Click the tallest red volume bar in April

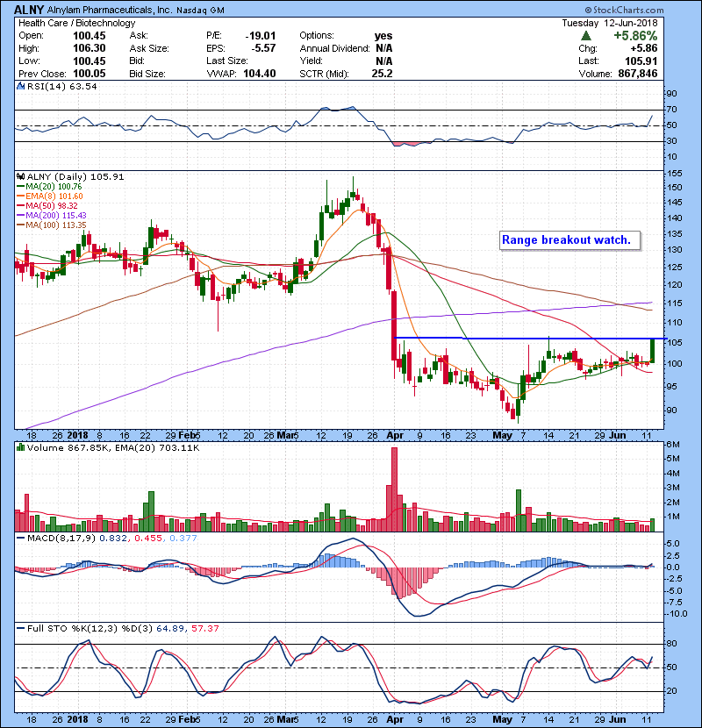395,489
